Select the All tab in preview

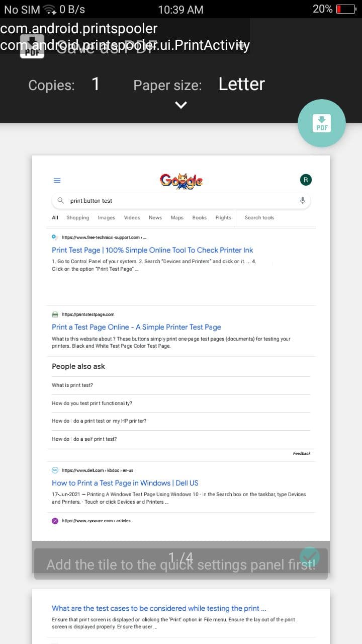coord(55,218)
